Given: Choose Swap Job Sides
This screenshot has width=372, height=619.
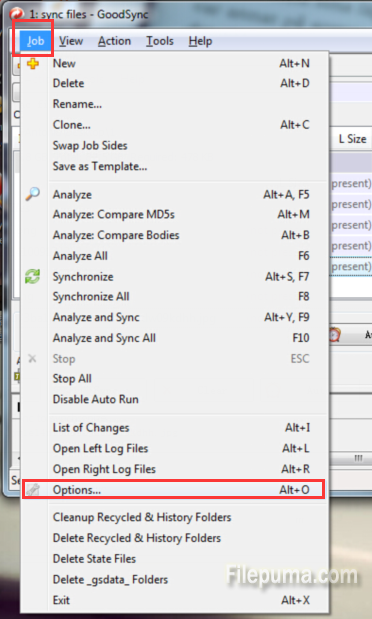Looking at the screenshot, I should pos(175,146).
